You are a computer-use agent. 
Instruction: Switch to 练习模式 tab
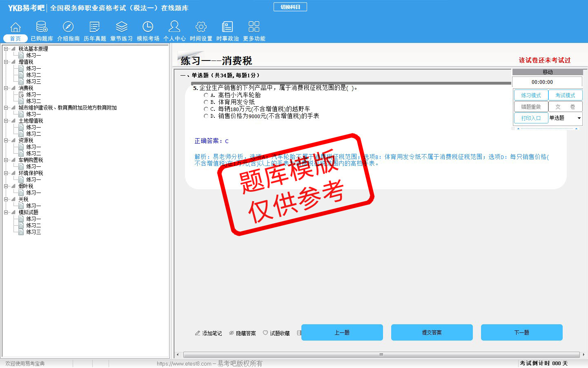[x=531, y=95]
